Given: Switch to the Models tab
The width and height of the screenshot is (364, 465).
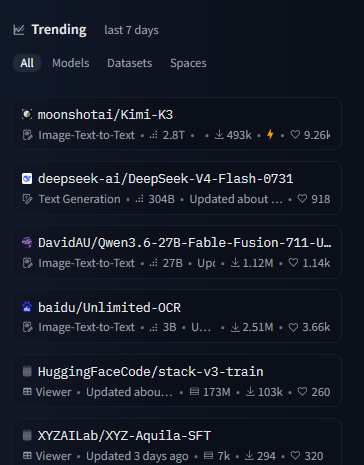Looking at the screenshot, I should pyautogui.click(x=71, y=63).
